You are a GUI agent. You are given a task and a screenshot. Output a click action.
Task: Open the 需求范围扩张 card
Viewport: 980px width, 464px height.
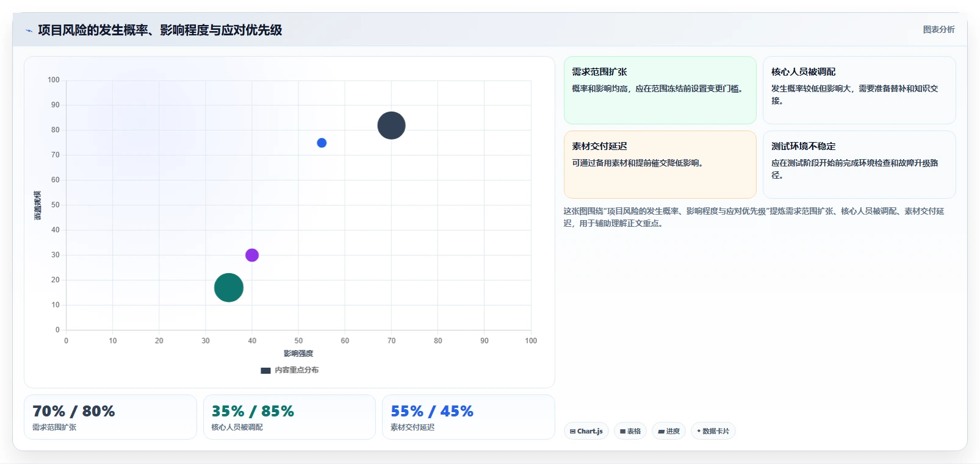[660, 90]
